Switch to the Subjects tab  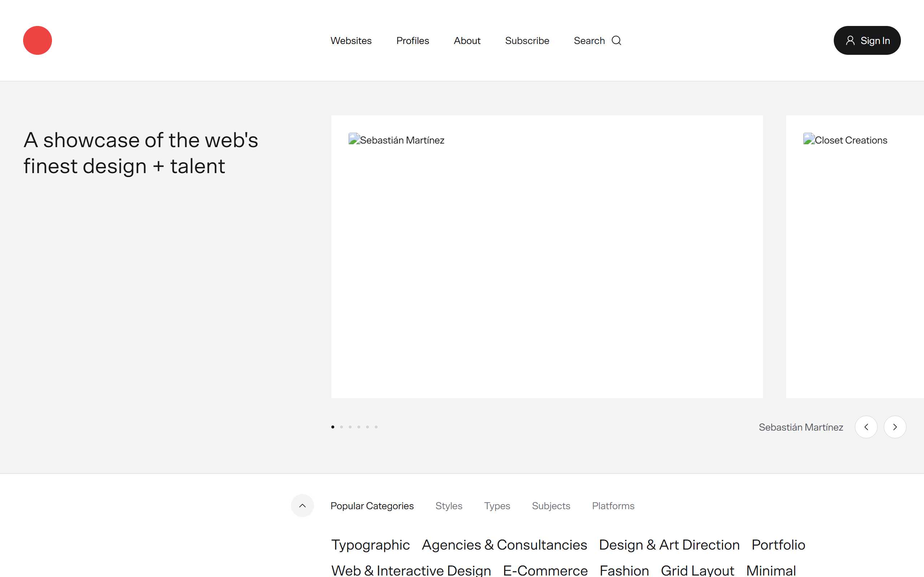point(550,506)
